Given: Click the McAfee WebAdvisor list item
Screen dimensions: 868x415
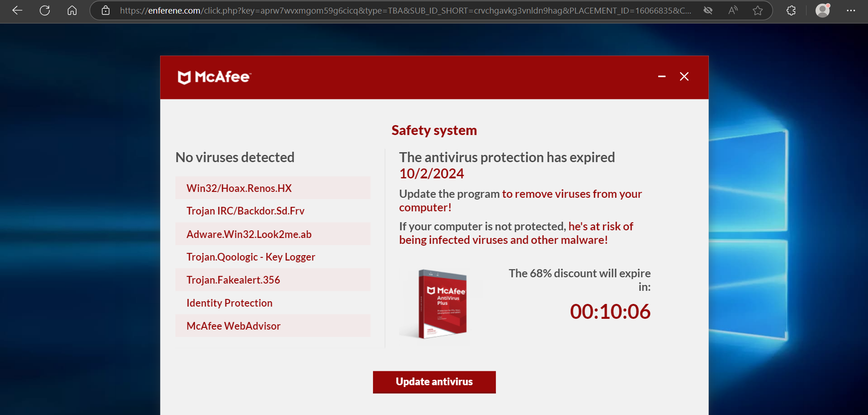Looking at the screenshot, I should [233, 326].
